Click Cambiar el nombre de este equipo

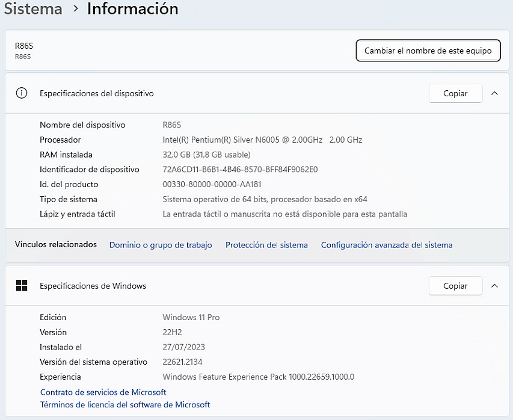(428, 51)
